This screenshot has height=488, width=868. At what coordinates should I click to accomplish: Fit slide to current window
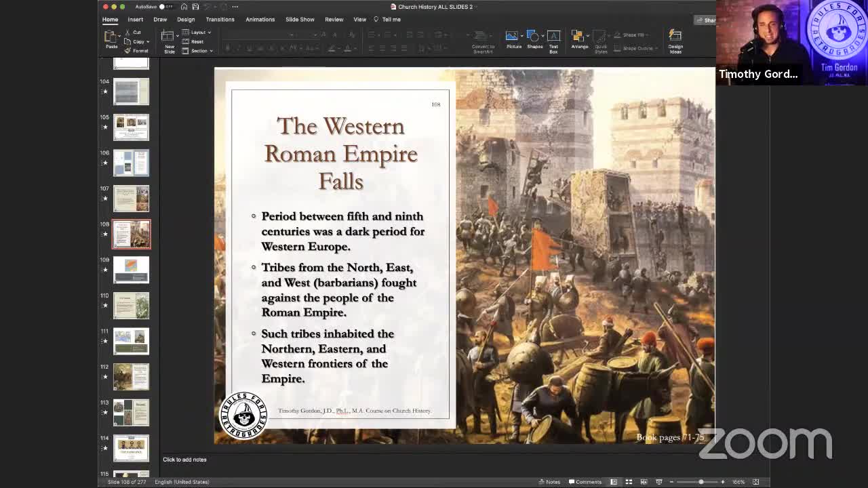(x=755, y=482)
